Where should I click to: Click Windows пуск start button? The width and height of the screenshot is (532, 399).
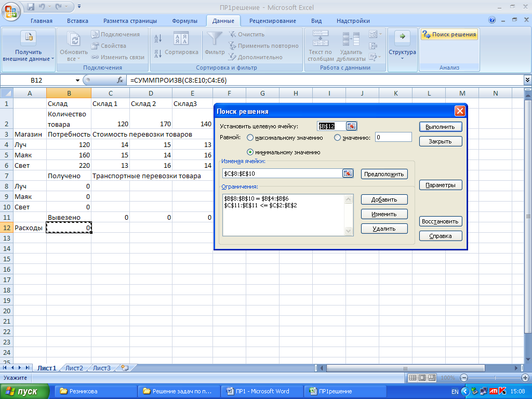(24, 392)
